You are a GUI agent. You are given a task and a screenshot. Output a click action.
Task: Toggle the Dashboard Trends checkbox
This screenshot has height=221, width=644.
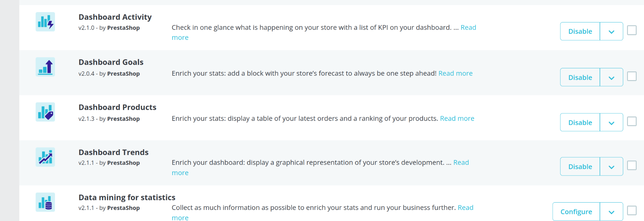pyautogui.click(x=632, y=165)
